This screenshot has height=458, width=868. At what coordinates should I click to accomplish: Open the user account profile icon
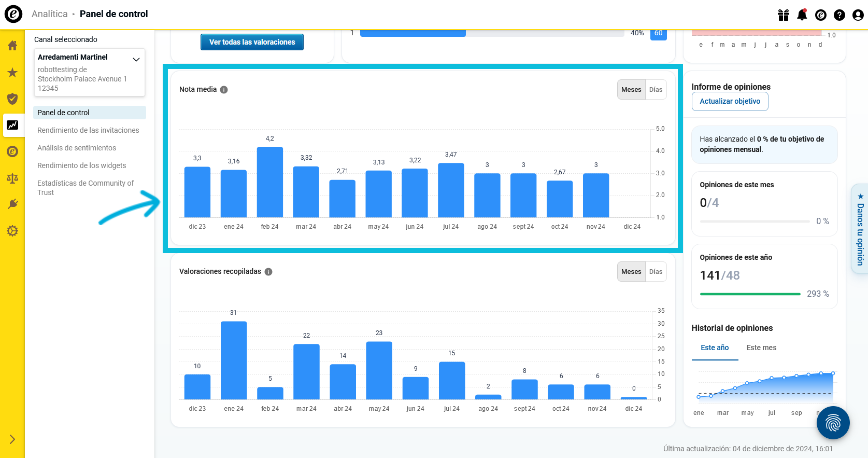(x=858, y=15)
